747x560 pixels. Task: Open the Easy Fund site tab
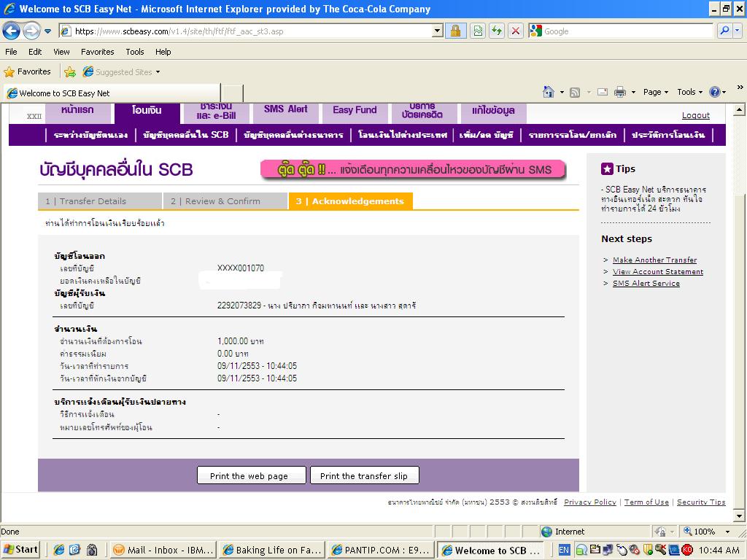pyautogui.click(x=355, y=112)
